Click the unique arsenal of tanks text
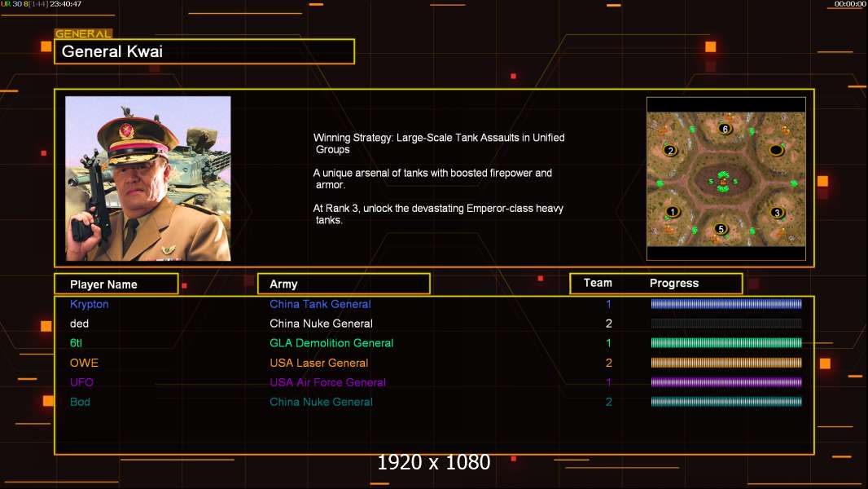Viewport: 868px width, 489px height. pyautogui.click(x=432, y=178)
